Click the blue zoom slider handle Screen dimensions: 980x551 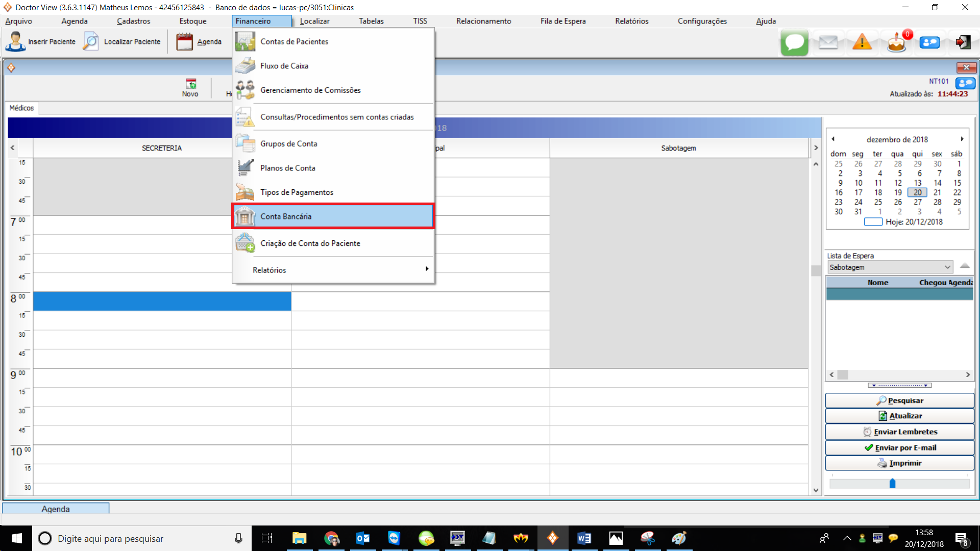click(x=892, y=483)
